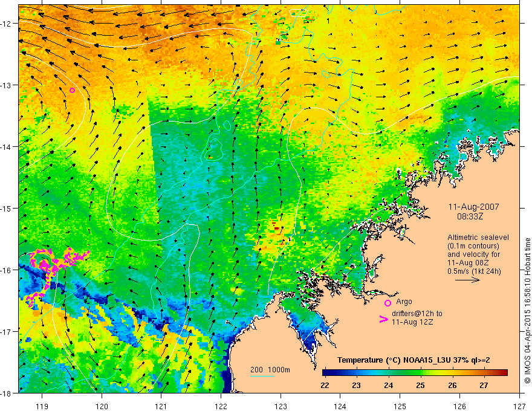Click longitude axis label 124
The image size is (532, 411).
(x=340, y=406)
